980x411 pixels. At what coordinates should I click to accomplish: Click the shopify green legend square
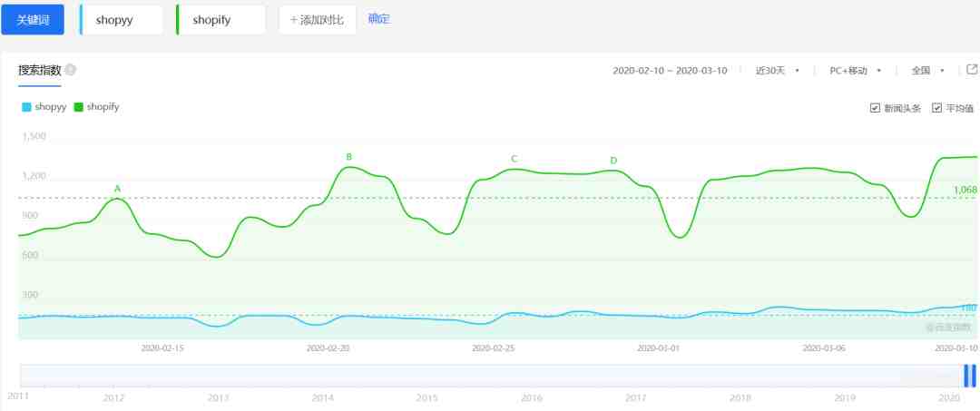79,107
